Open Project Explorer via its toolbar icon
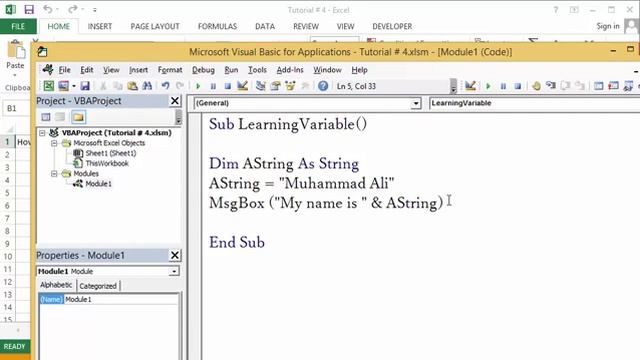This screenshot has height=360, width=640. click(260, 86)
